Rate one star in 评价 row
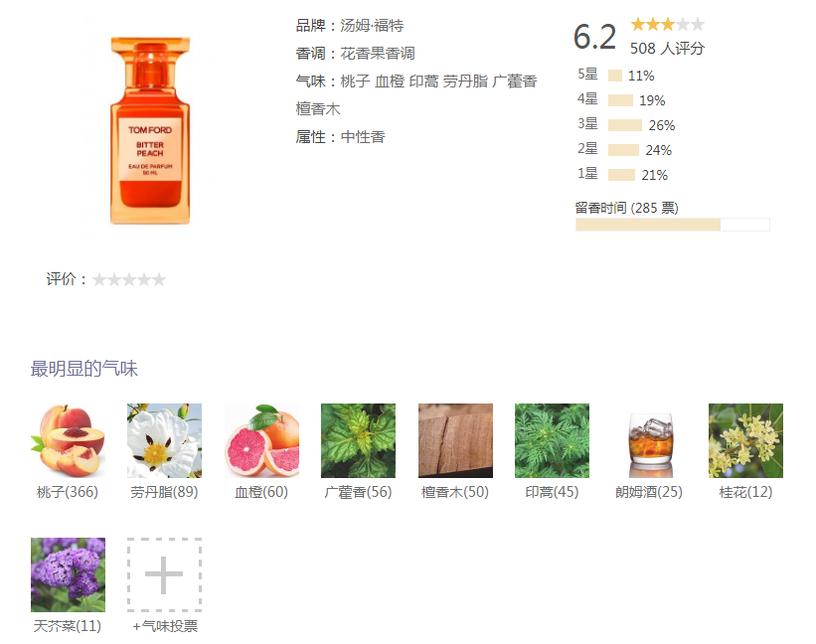816x644 pixels. point(98,280)
